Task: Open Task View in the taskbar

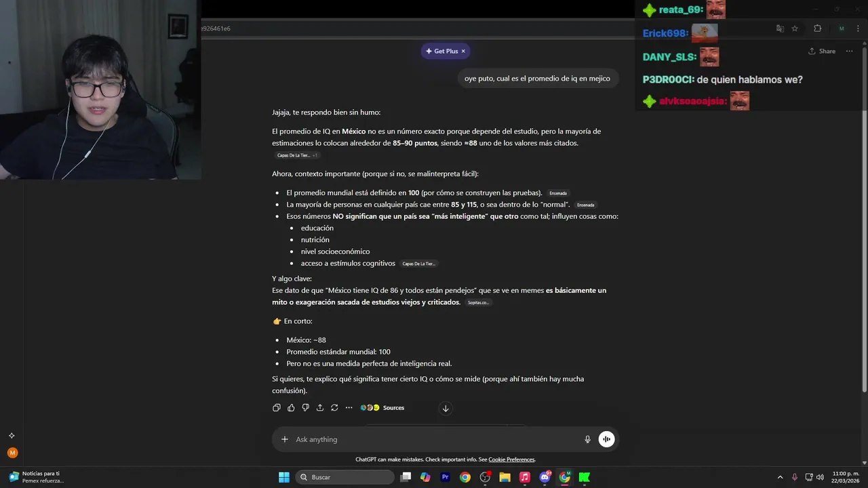Action: point(406,477)
